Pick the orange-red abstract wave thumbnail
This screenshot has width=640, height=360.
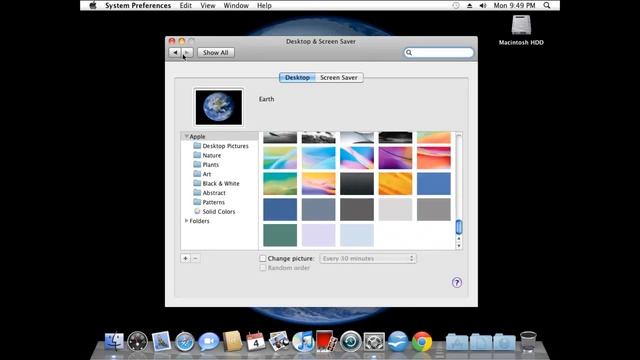click(433, 158)
